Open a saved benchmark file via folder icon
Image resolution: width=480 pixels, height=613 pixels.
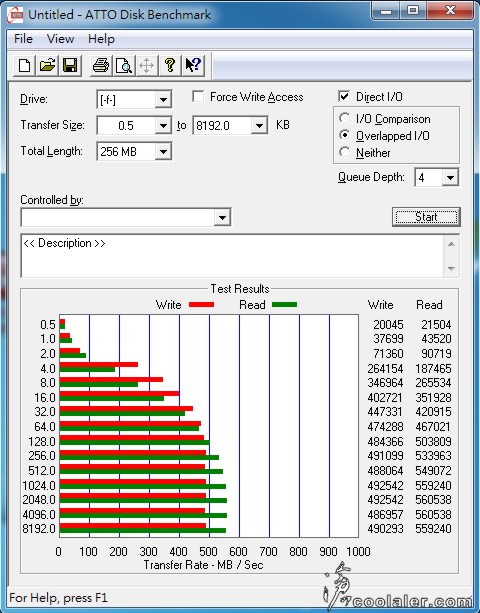click(47, 65)
